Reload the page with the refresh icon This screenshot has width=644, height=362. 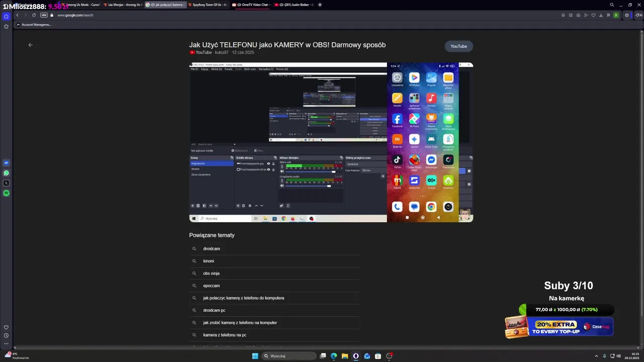(x=34, y=15)
